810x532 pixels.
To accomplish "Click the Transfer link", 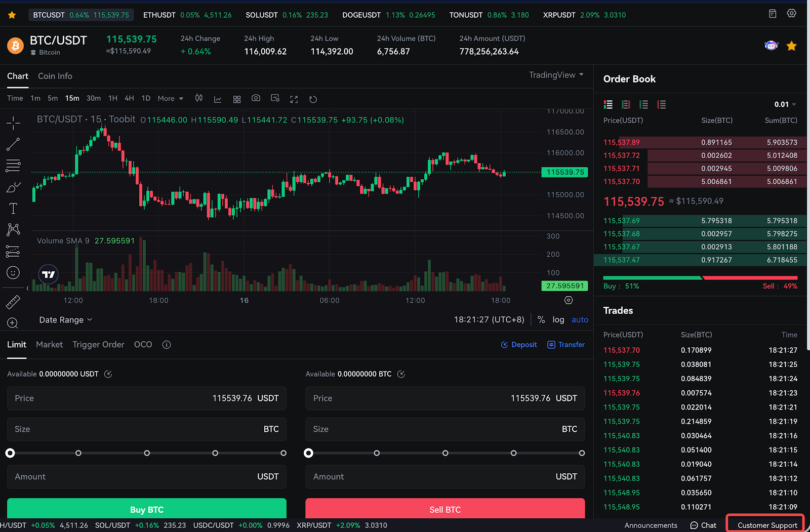I will point(566,345).
